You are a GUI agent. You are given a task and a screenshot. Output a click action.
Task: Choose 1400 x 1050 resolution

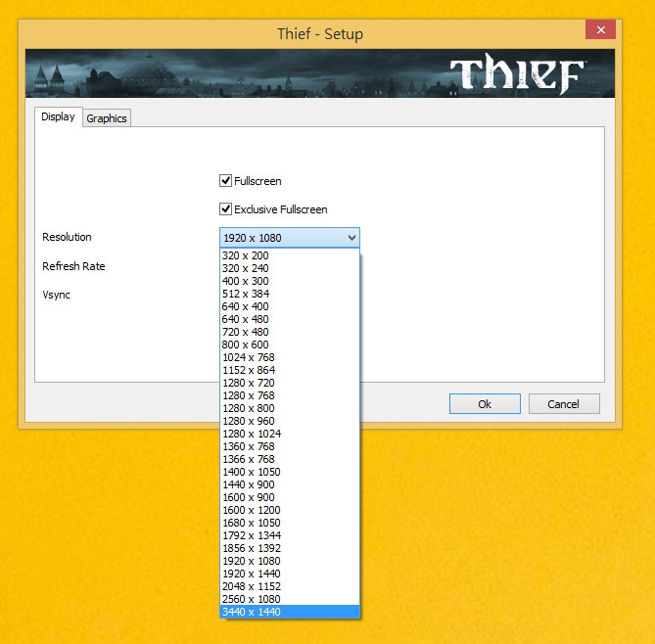pyautogui.click(x=290, y=472)
